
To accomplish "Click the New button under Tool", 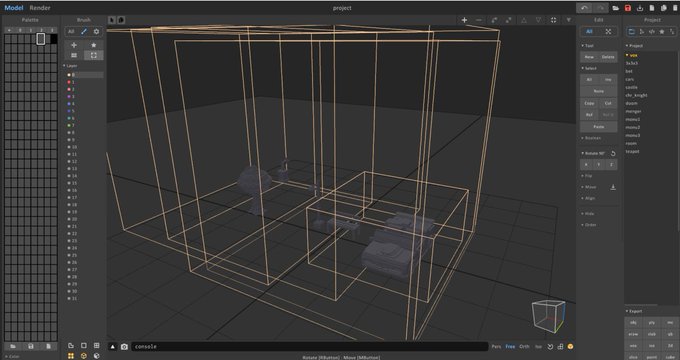I will 589,57.
